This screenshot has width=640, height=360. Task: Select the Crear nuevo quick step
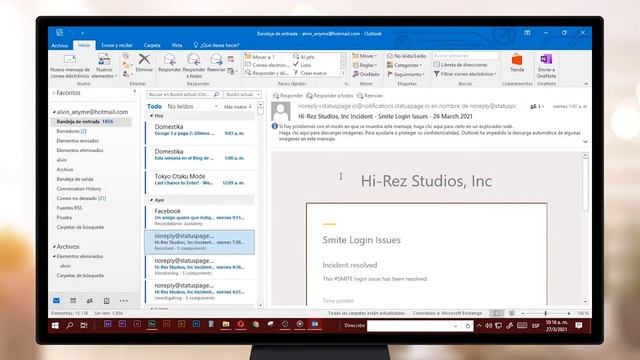point(310,73)
